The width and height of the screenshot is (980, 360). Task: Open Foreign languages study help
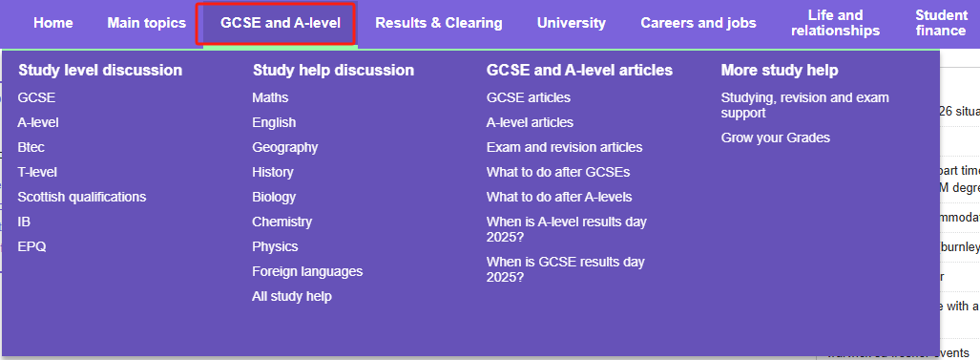[x=307, y=271]
